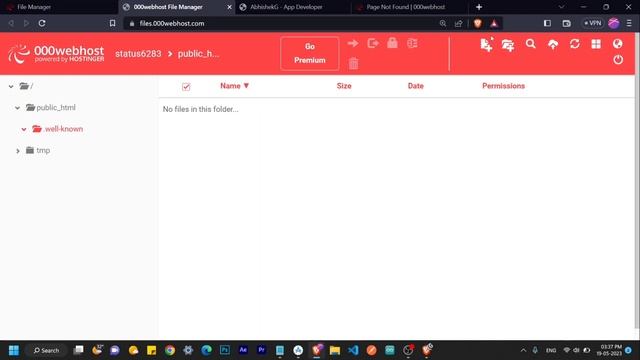Toggle the Brave VPN button
The width and height of the screenshot is (640, 360).
[593, 23]
